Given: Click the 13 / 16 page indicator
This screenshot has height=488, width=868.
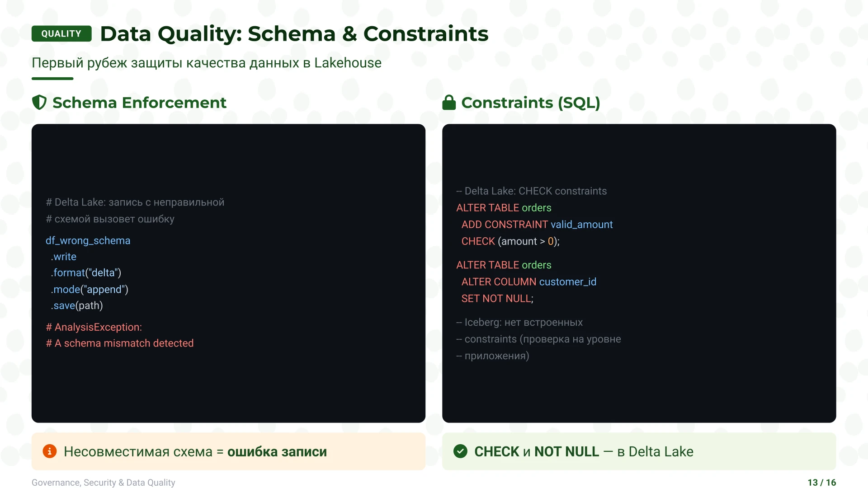Looking at the screenshot, I should (821, 483).
